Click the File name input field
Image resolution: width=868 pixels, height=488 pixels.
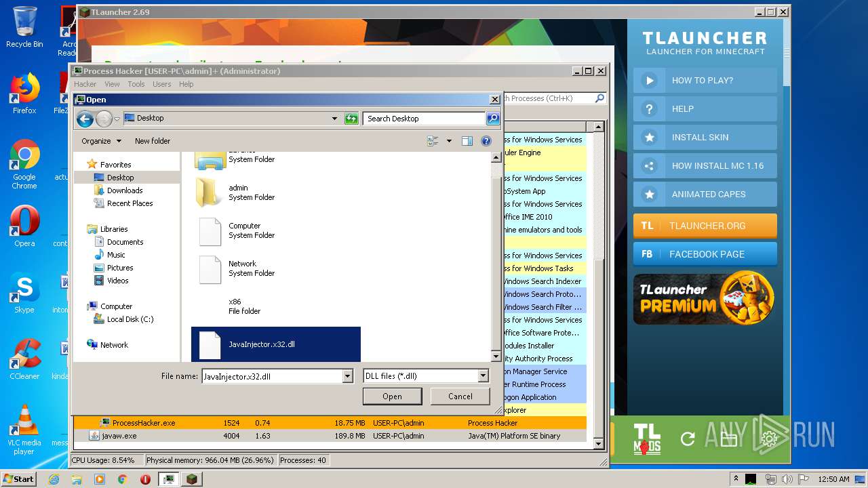[272, 376]
